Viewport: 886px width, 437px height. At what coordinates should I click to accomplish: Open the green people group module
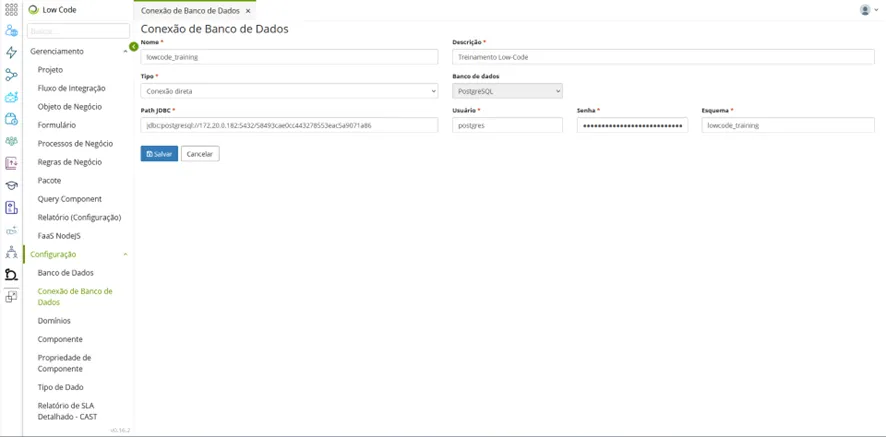(x=11, y=141)
